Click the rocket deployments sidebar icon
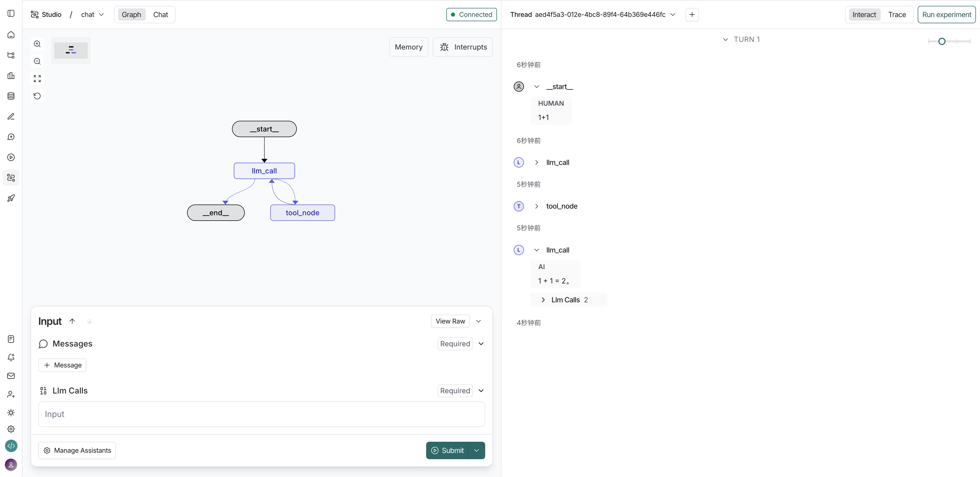This screenshot has width=980, height=477. click(11, 198)
